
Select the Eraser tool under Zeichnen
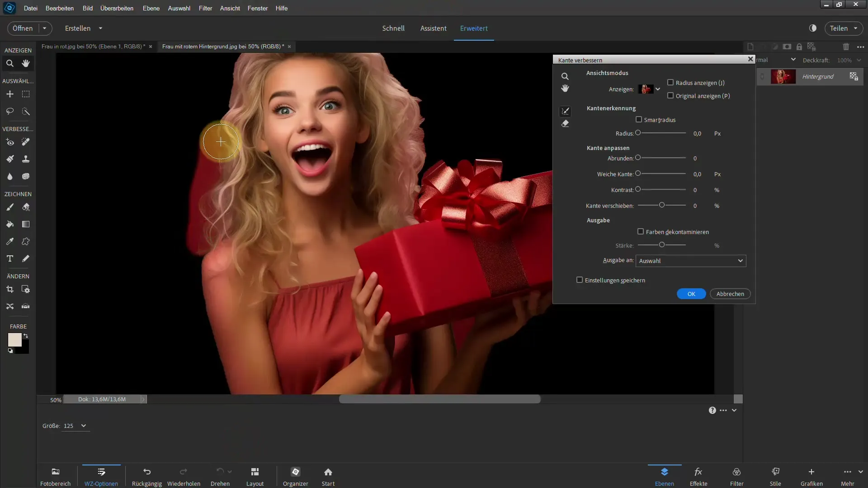[26, 207]
